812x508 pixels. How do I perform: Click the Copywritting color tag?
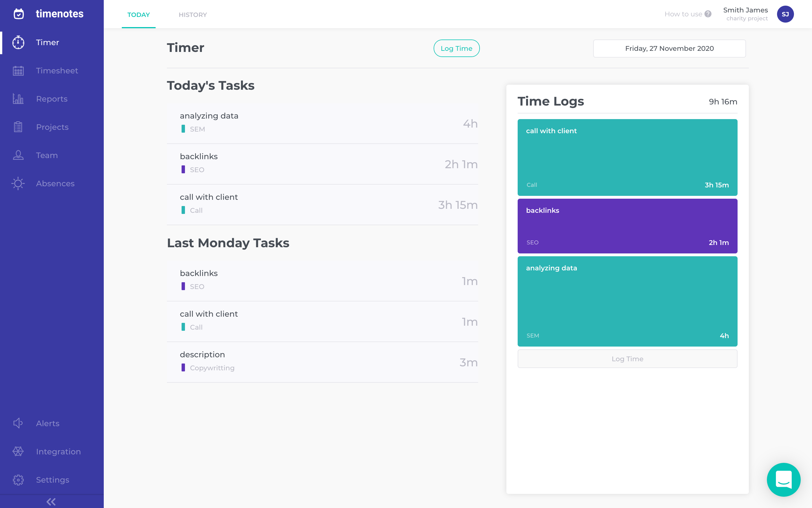(x=183, y=368)
